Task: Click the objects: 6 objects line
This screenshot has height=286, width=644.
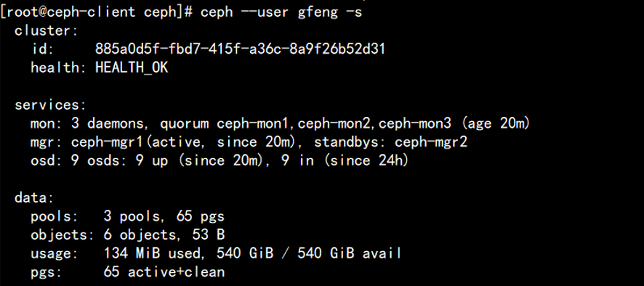Action: [x=128, y=235]
